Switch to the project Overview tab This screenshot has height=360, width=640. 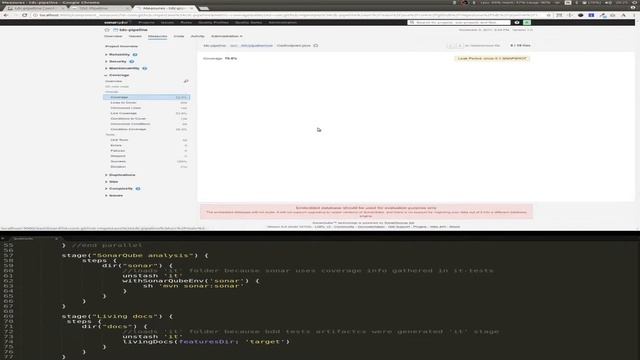coord(113,36)
